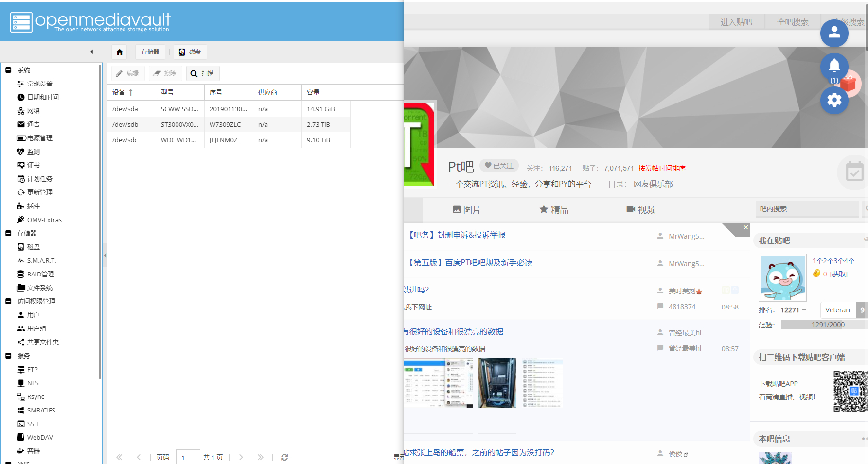Toggle the 已关注 follow button
868x464 pixels.
499,166
